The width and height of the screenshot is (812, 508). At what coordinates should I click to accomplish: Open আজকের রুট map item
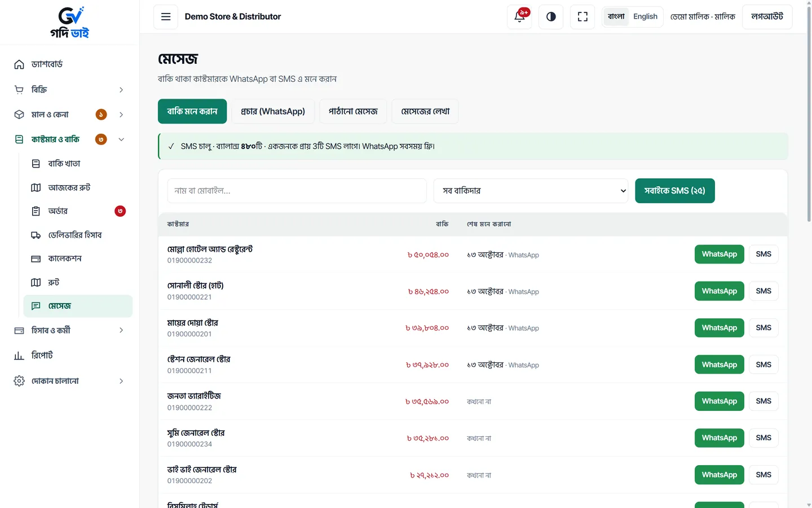point(78,187)
